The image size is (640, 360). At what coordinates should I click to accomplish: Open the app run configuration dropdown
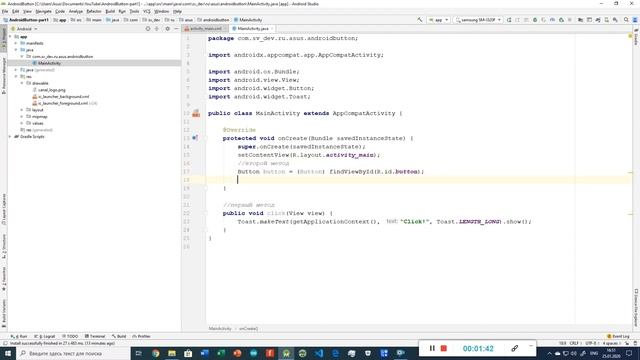pyautogui.click(x=438, y=20)
